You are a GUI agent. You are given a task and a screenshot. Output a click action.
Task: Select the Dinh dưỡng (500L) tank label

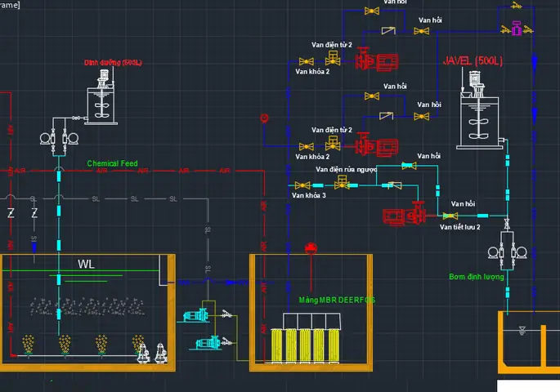(113, 62)
